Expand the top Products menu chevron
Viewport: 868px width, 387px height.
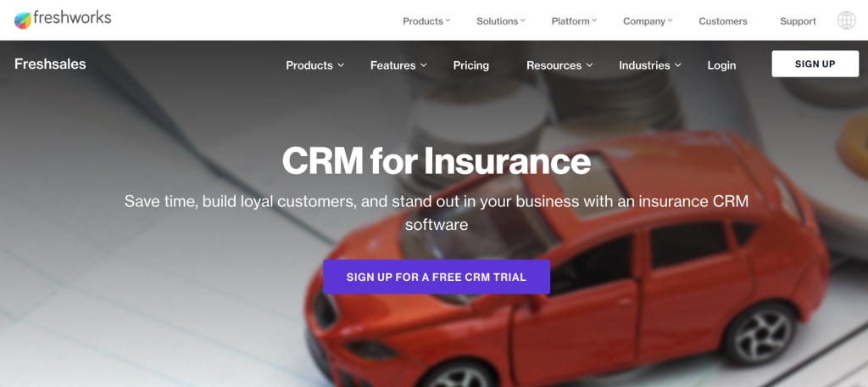click(x=448, y=20)
